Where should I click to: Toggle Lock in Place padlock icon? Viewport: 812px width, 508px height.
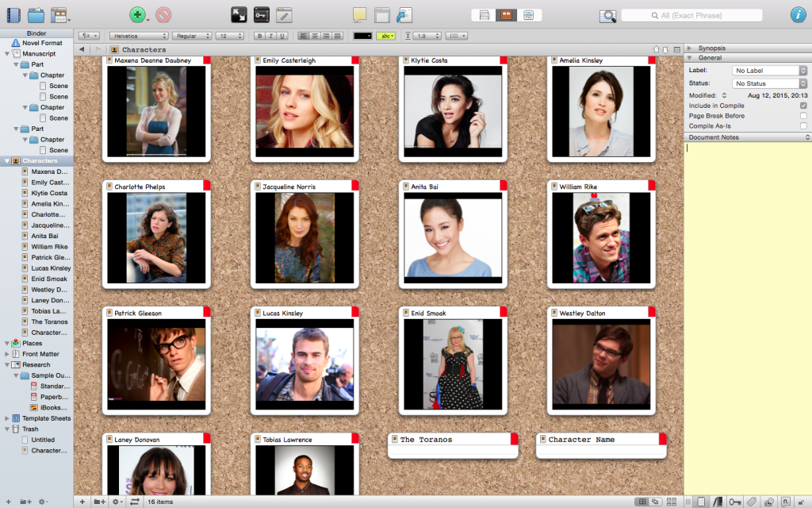(x=802, y=502)
